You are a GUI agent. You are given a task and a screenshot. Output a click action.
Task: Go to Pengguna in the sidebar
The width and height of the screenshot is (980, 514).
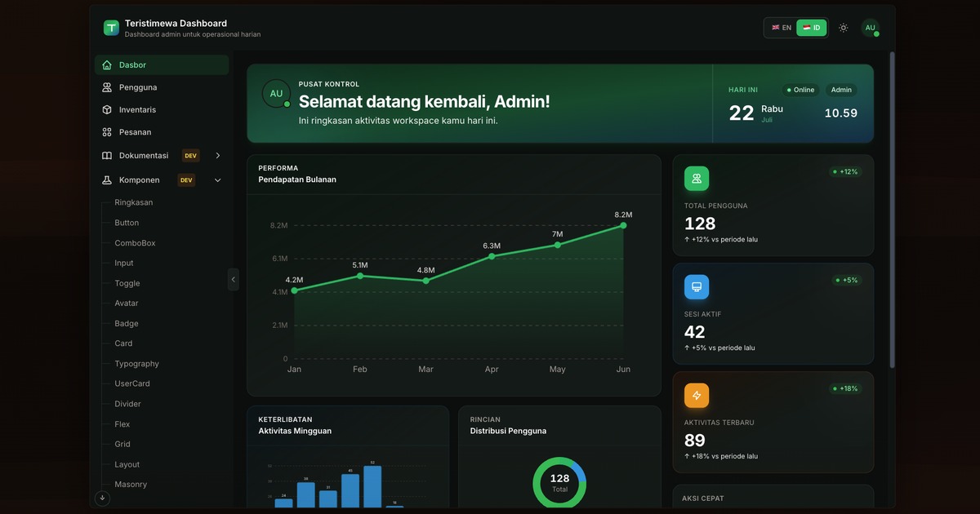point(162,87)
